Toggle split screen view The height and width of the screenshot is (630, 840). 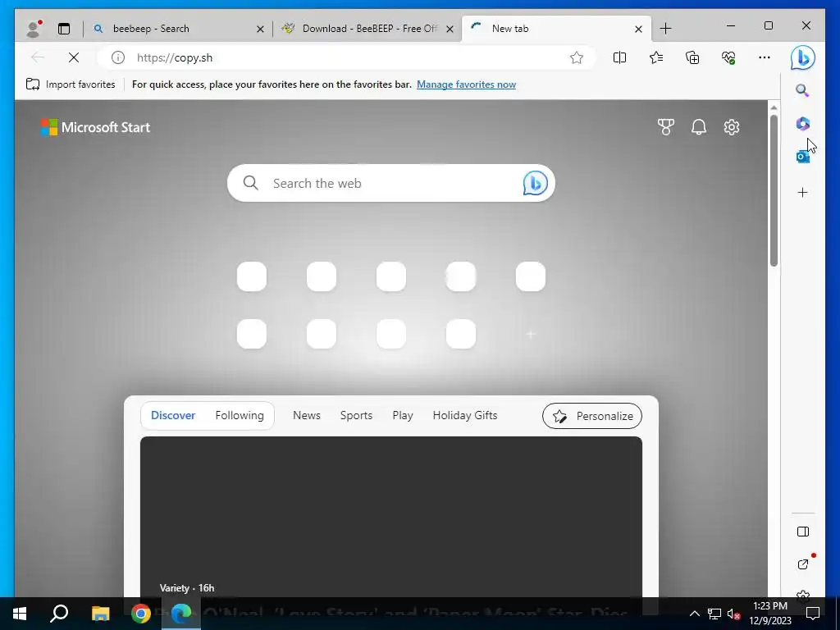[x=620, y=57]
